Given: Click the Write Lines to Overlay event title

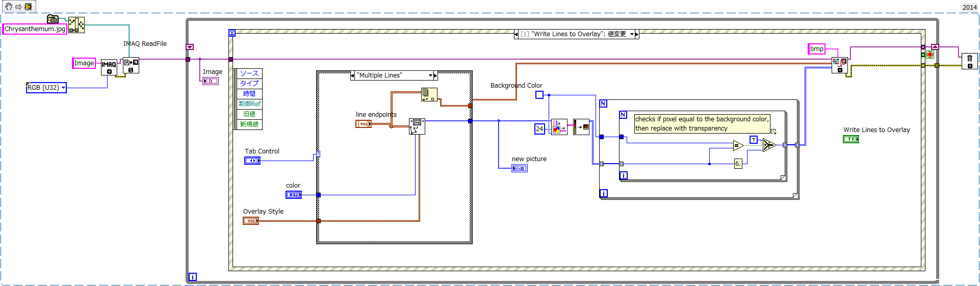Looking at the screenshot, I should 574,34.
